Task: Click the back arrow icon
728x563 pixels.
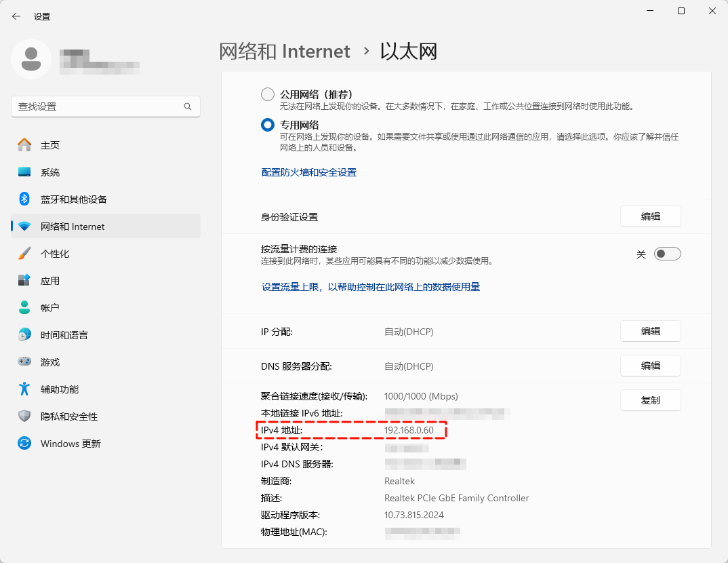Action: click(x=16, y=16)
